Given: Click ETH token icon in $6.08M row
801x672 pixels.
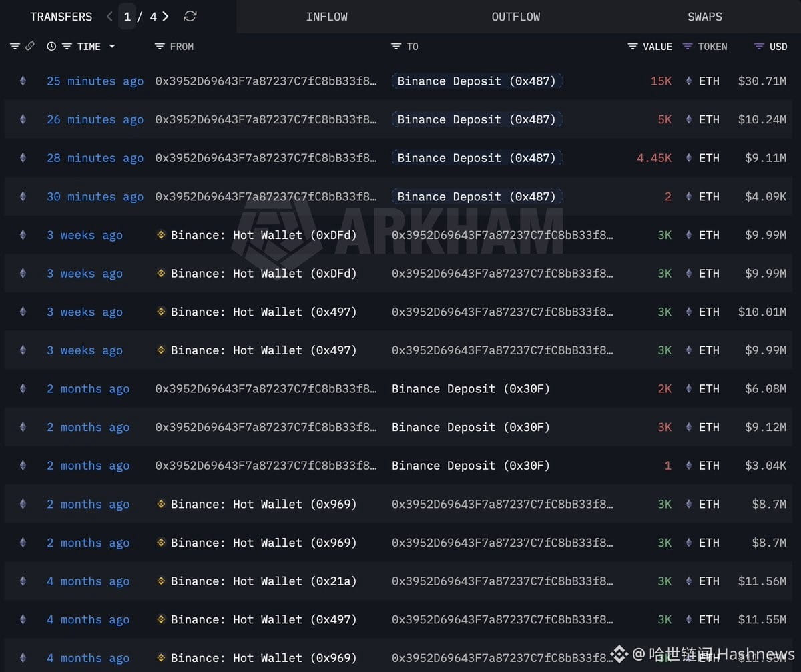Looking at the screenshot, I should [x=689, y=389].
